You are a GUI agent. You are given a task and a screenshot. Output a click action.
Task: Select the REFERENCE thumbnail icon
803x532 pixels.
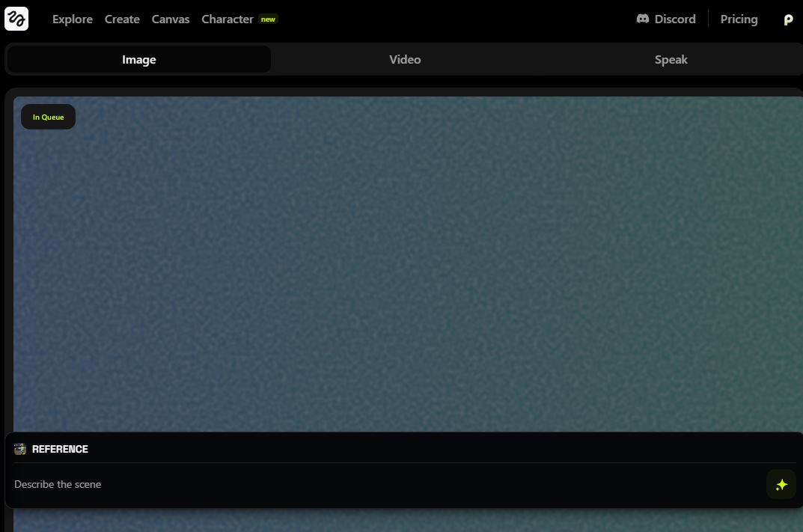tap(20, 449)
